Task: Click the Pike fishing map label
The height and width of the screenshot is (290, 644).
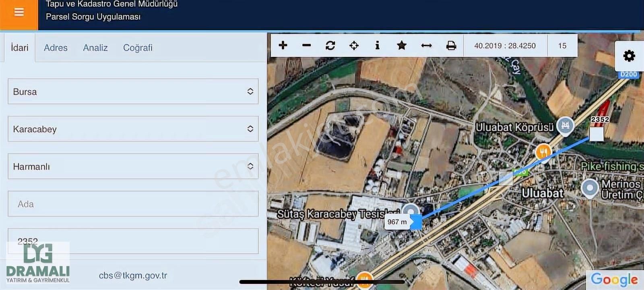Action: pyautogui.click(x=612, y=166)
